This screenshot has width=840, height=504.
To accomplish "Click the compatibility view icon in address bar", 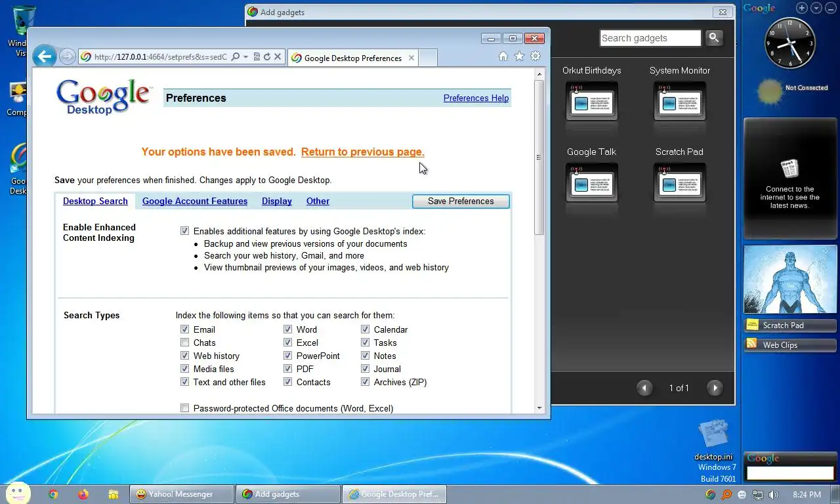I will tap(257, 57).
